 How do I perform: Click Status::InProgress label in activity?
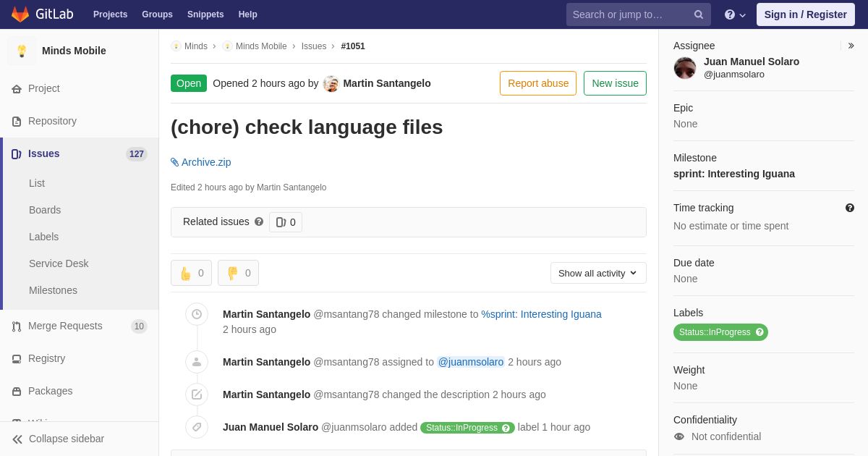click(x=467, y=428)
